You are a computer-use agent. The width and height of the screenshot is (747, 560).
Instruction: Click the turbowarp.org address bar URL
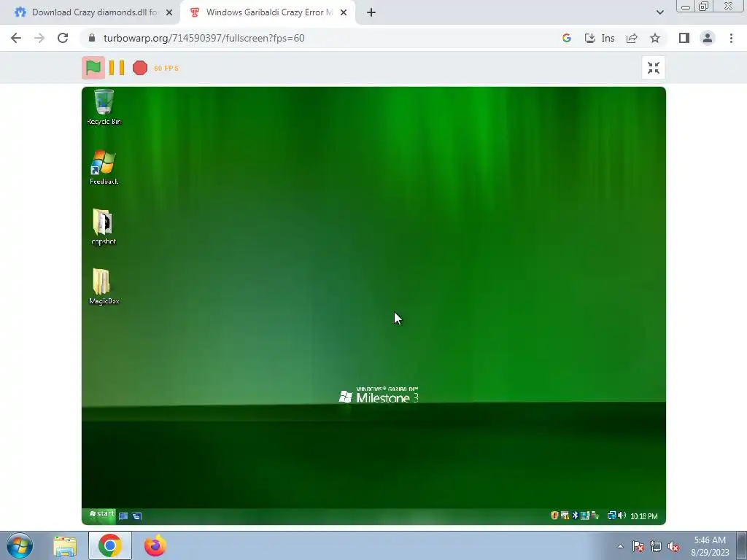(204, 38)
